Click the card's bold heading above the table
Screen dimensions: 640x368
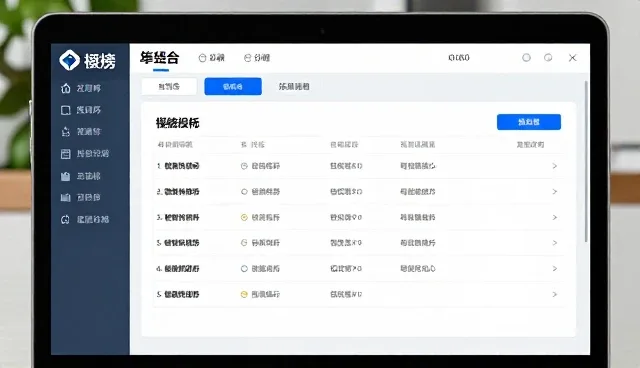(x=178, y=123)
